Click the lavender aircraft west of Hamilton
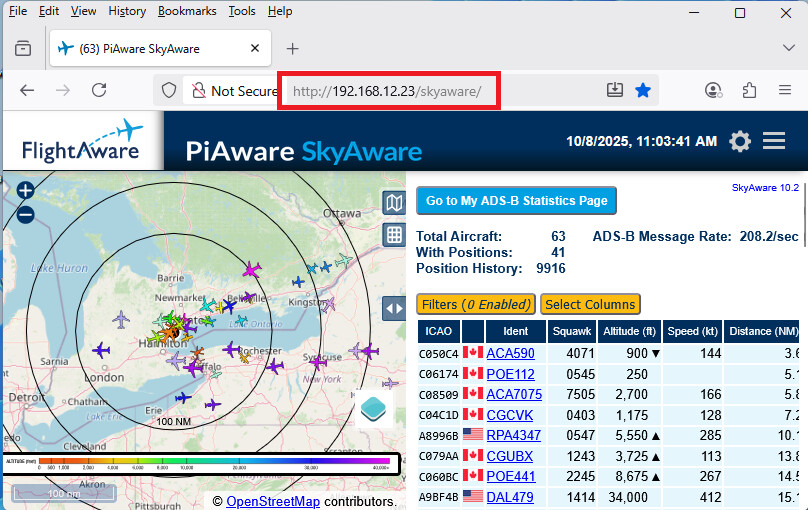Screen dimensions: 808x510 tap(121, 319)
